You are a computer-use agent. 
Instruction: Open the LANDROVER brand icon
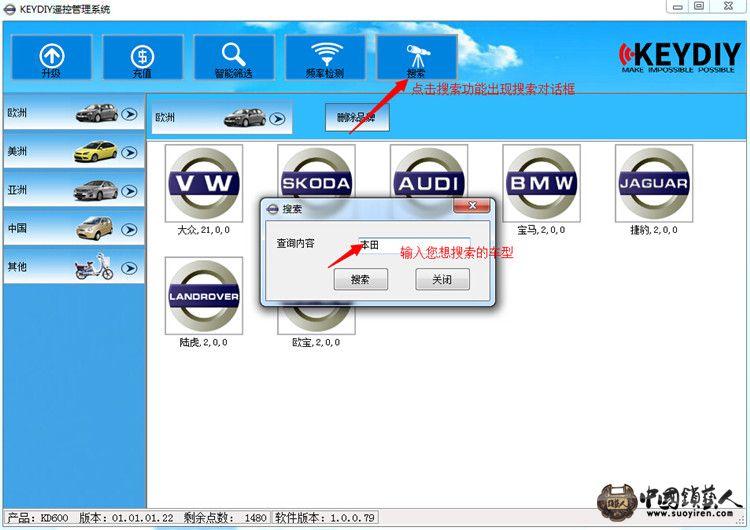(x=204, y=296)
